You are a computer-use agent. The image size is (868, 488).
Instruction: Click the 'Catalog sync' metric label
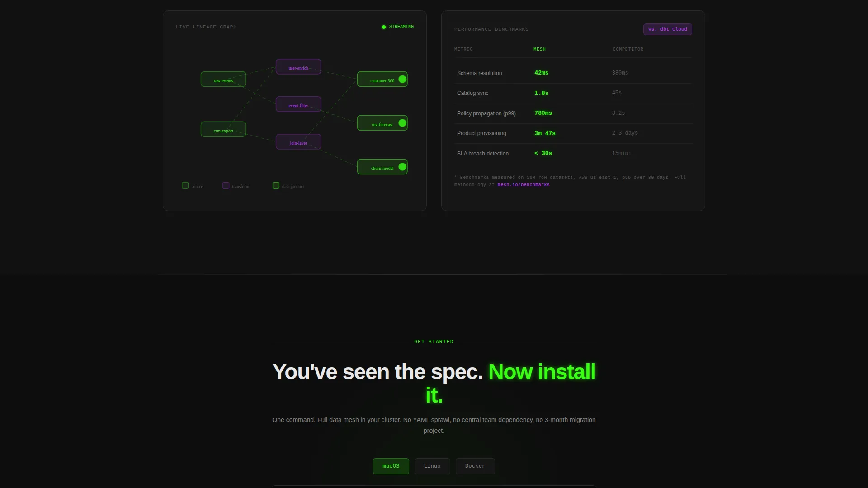tap(472, 93)
